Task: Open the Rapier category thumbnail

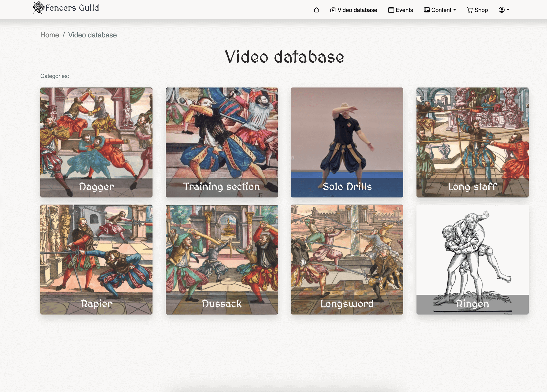Action: coord(96,259)
